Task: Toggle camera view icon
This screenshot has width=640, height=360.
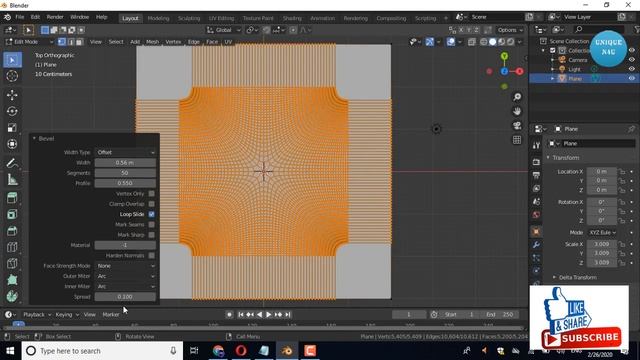Action: 517,125
